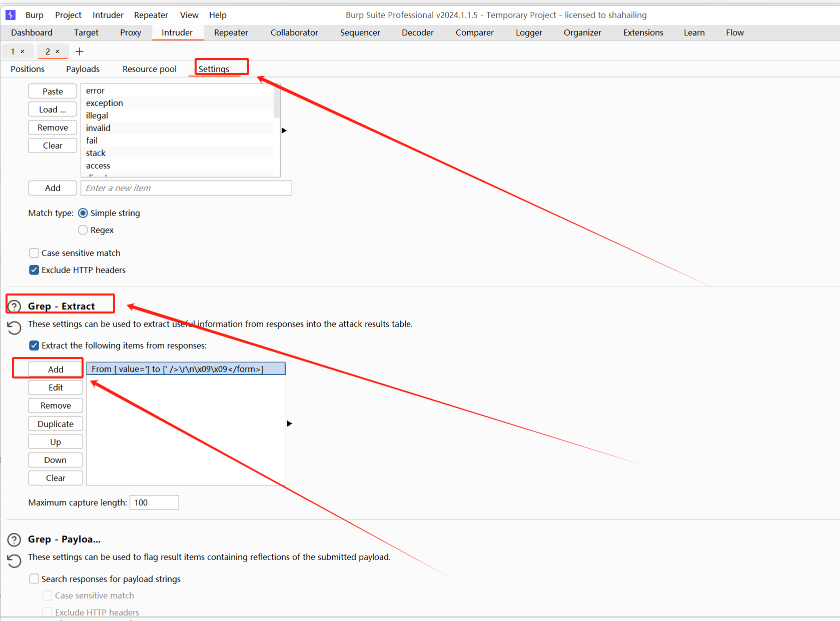This screenshot has width=840, height=621.
Task: Open the Decoder tab
Action: point(418,32)
